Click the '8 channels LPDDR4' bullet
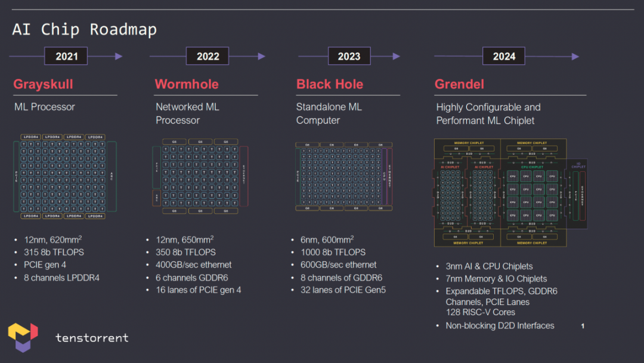 coord(61,278)
